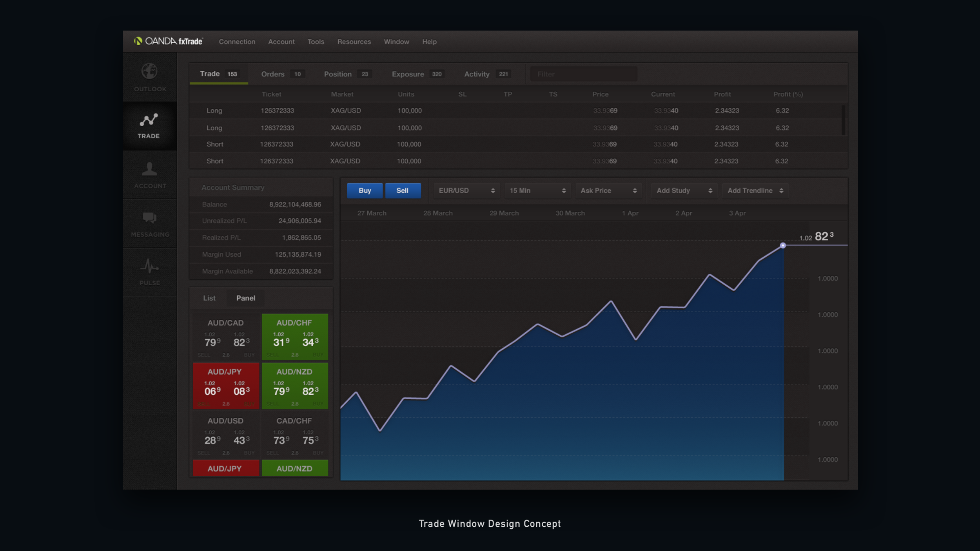The height and width of the screenshot is (551, 980).
Task: Select the 1 Apr timeline marker on chart
Action: [630, 212]
